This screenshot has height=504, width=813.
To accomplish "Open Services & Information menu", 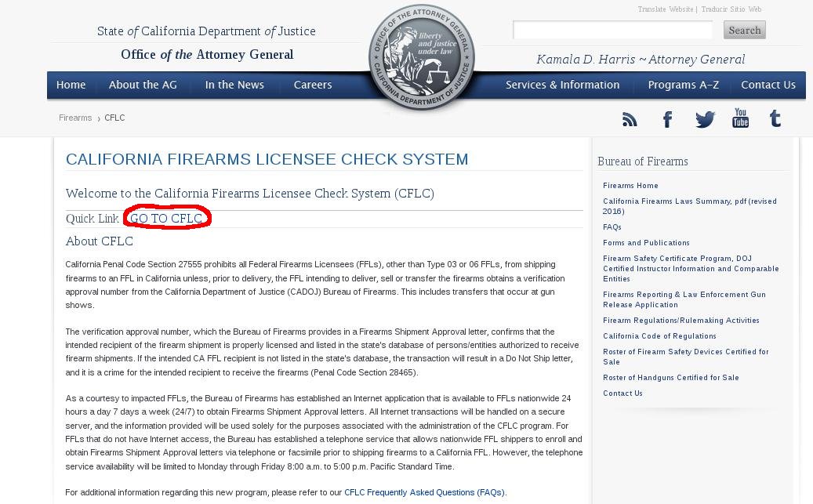I will point(563,85).
